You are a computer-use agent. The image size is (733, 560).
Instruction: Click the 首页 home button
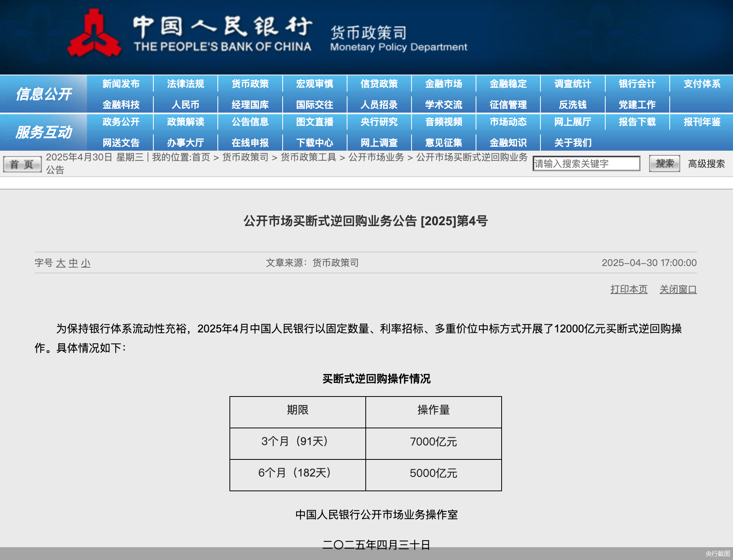tap(22, 164)
